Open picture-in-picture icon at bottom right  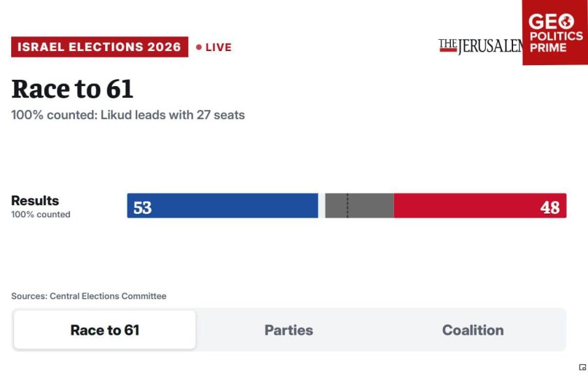tap(582, 367)
